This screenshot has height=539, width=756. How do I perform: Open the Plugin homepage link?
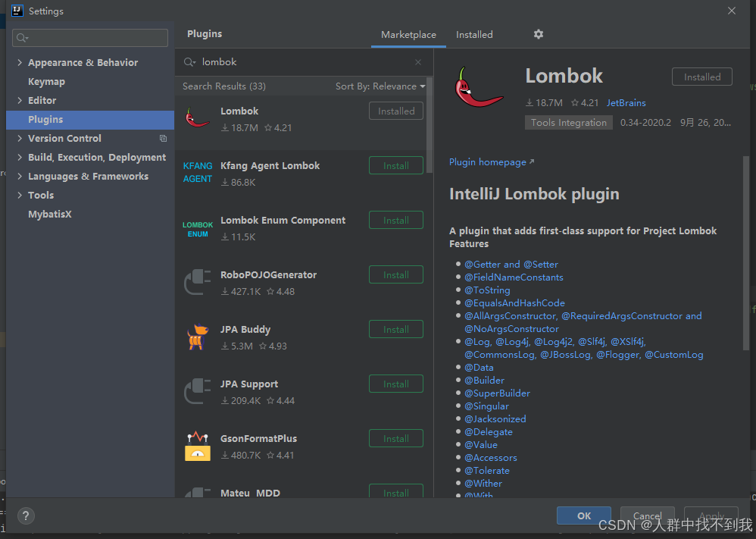click(492, 162)
